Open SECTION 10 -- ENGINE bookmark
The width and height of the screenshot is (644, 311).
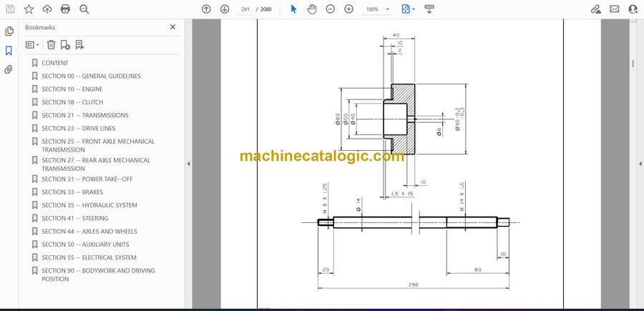(72, 89)
